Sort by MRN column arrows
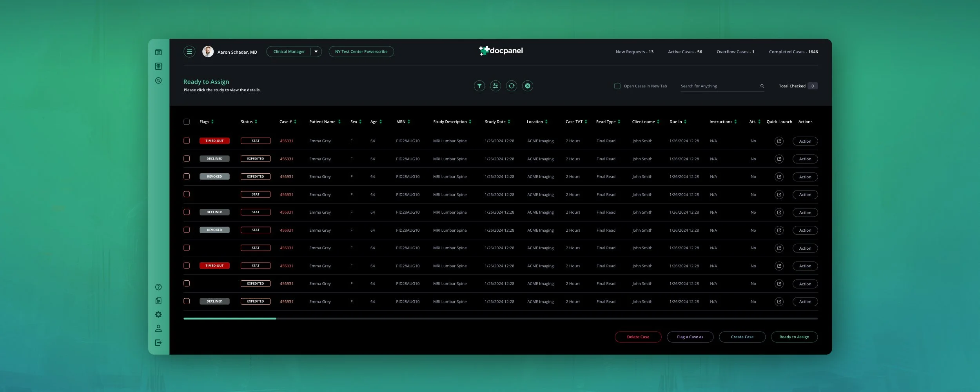980x392 pixels. [x=409, y=122]
